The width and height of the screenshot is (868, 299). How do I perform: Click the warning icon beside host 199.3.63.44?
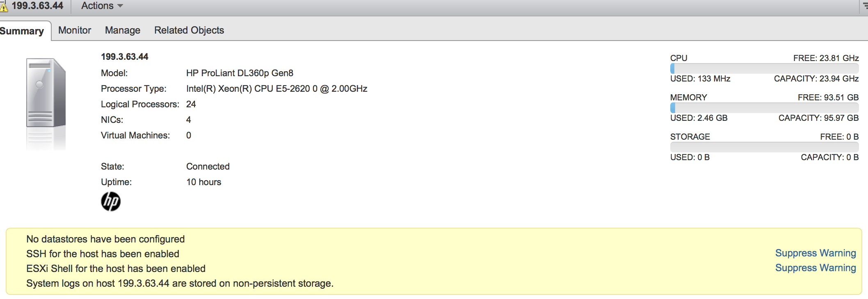[x=4, y=7]
